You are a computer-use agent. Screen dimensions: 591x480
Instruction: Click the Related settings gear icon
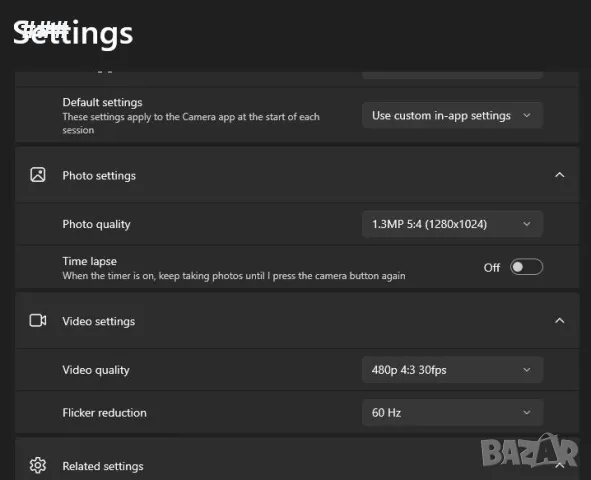(x=38, y=465)
